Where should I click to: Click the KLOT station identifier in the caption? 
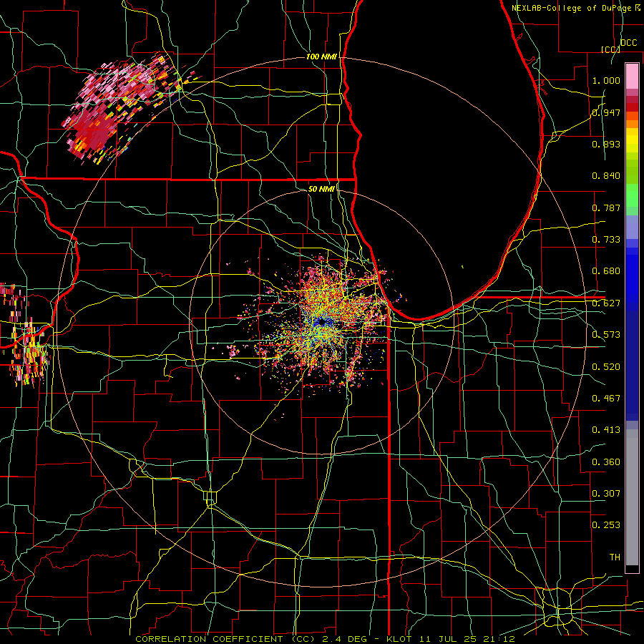399,639
